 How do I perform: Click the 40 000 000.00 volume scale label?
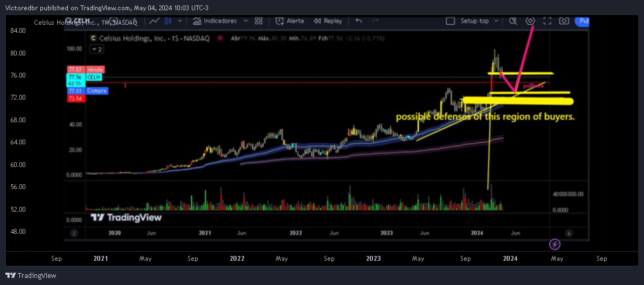[x=568, y=194]
